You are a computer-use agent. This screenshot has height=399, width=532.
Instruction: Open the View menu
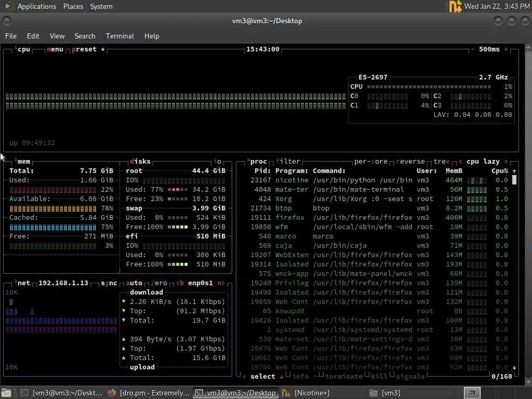tap(57, 36)
